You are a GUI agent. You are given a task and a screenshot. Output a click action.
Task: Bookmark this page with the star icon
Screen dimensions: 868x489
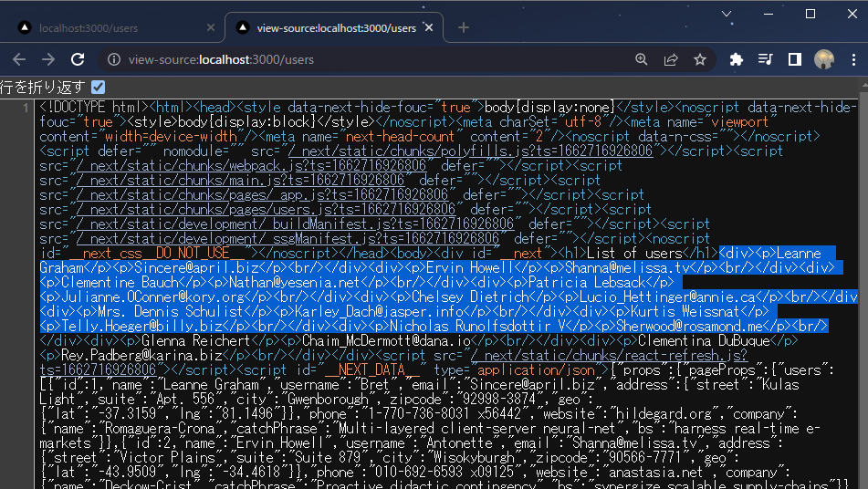(x=700, y=59)
